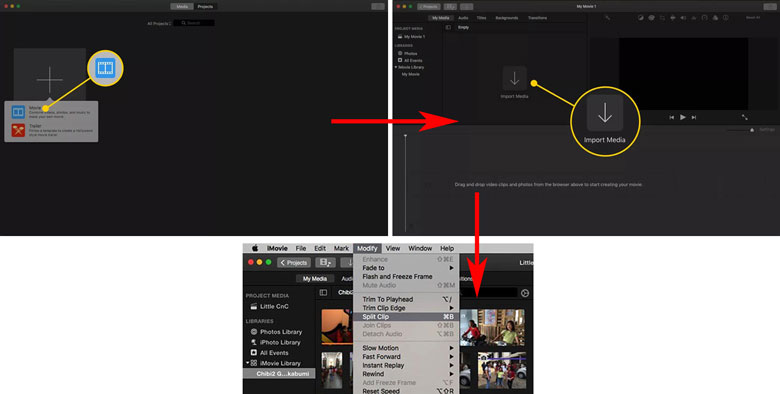Open the clip filter and audio effects icon

point(715,18)
